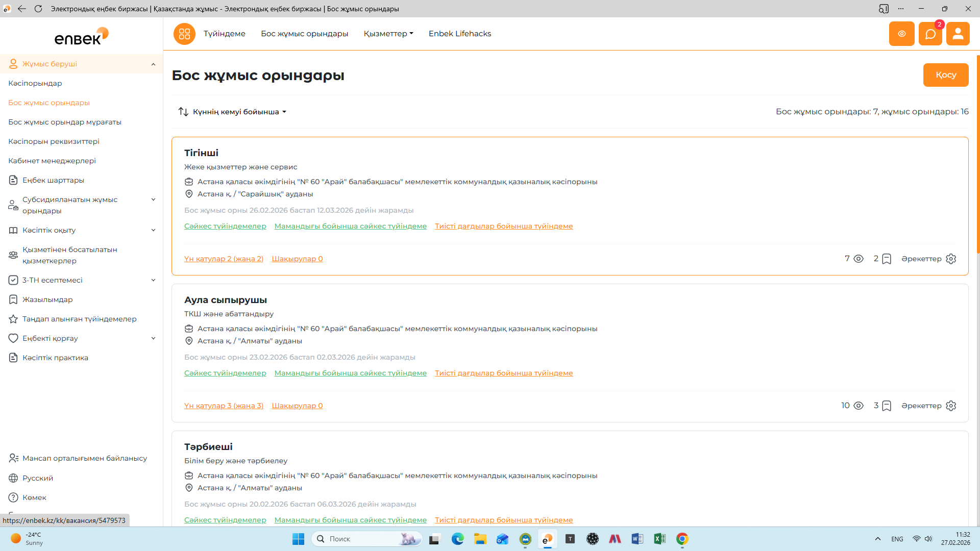Click the Қосу button

click(x=945, y=75)
